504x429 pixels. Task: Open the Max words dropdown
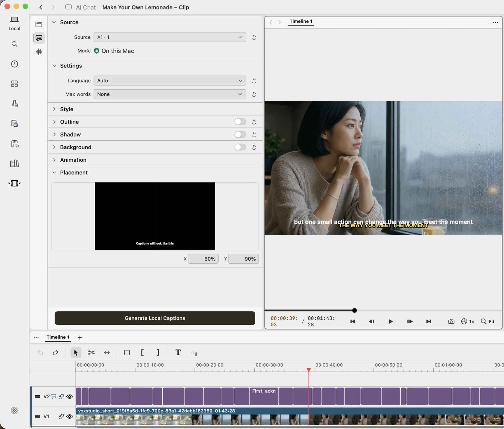coord(170,94)
